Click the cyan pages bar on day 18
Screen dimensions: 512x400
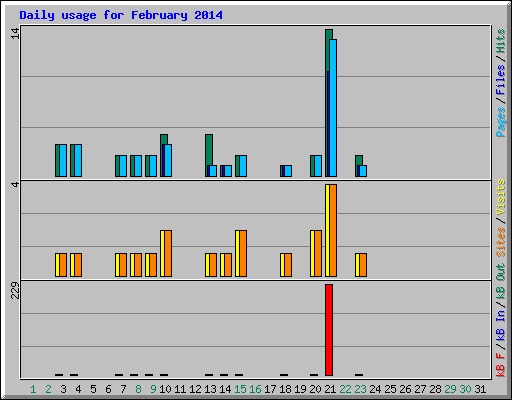pyautogui.click(x=288, y=171)
